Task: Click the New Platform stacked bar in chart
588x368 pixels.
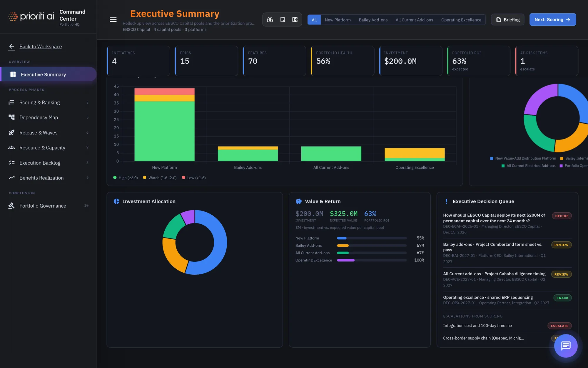Action: click(164, 125)
